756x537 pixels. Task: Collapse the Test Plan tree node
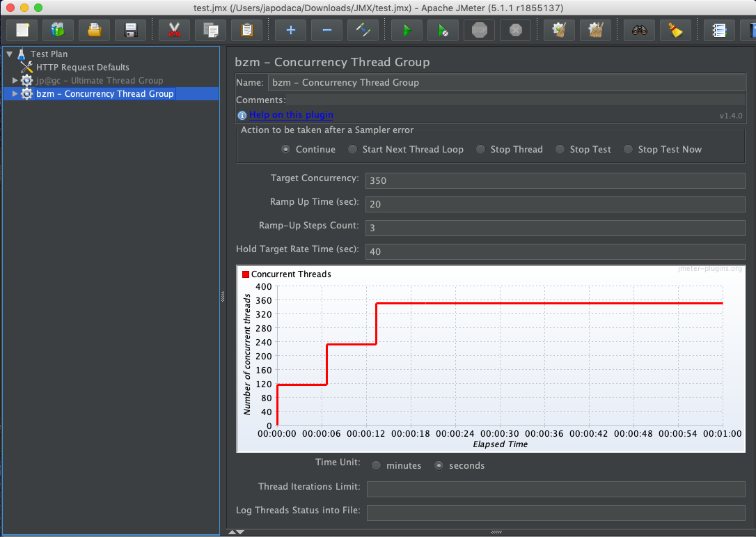point(9,54)
